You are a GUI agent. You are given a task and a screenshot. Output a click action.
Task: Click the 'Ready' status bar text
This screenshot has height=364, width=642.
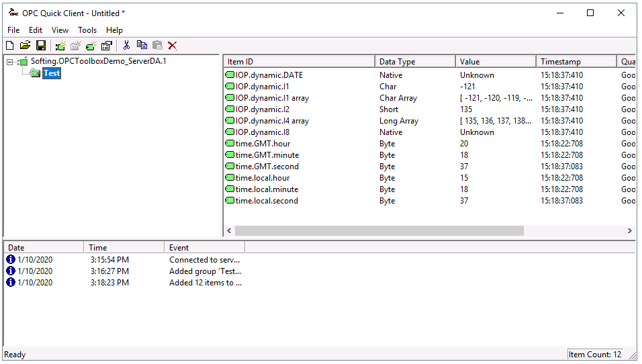(x=15, y=355)
